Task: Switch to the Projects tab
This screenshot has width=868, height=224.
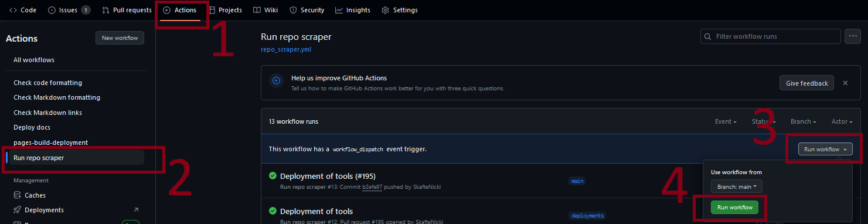Action: pos(225,10)
